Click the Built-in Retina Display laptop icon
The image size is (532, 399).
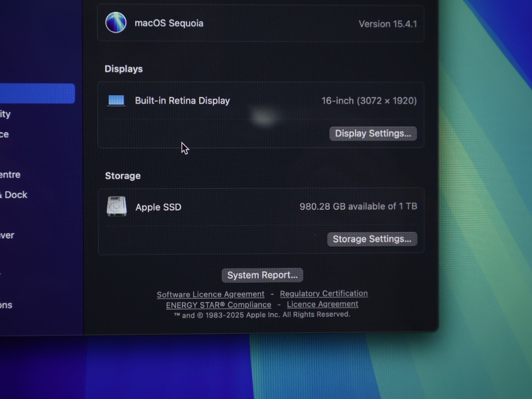[116, 100]
